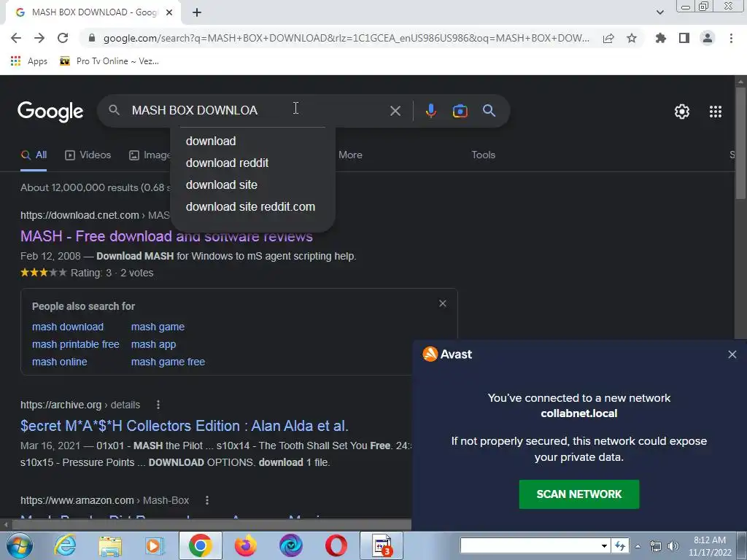Open the Chrome profile avatar

[708, 38]
